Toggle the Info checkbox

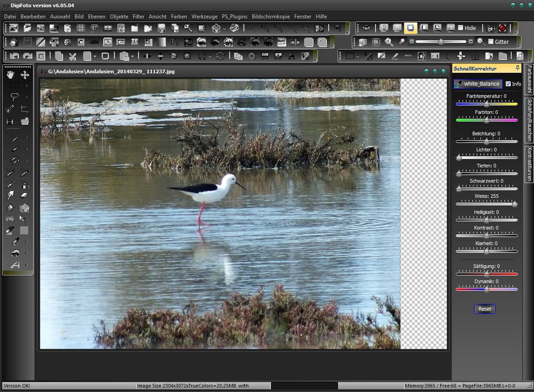coord(508,84)
